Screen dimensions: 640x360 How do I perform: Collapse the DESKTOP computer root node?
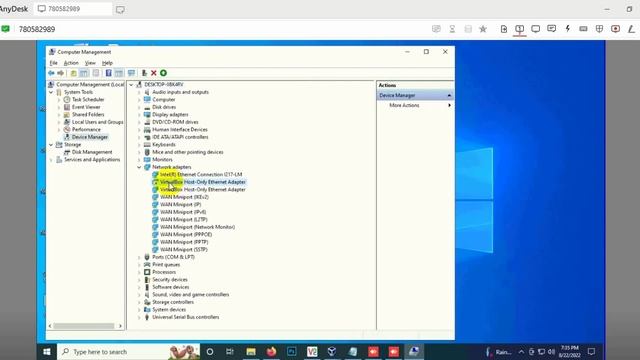tap(131, 84)
